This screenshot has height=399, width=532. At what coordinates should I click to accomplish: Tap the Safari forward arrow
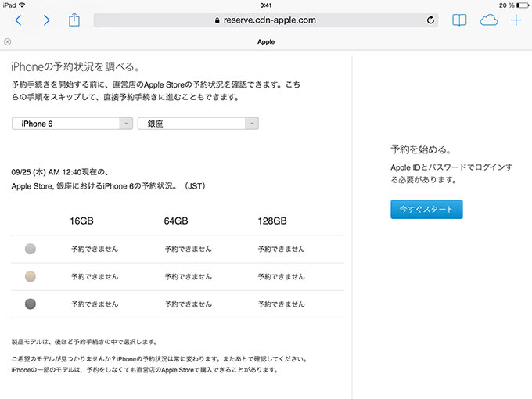47,20
